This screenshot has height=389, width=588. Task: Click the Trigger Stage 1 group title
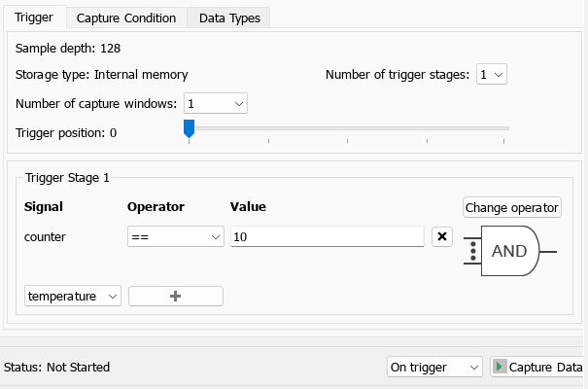(68, 177)
